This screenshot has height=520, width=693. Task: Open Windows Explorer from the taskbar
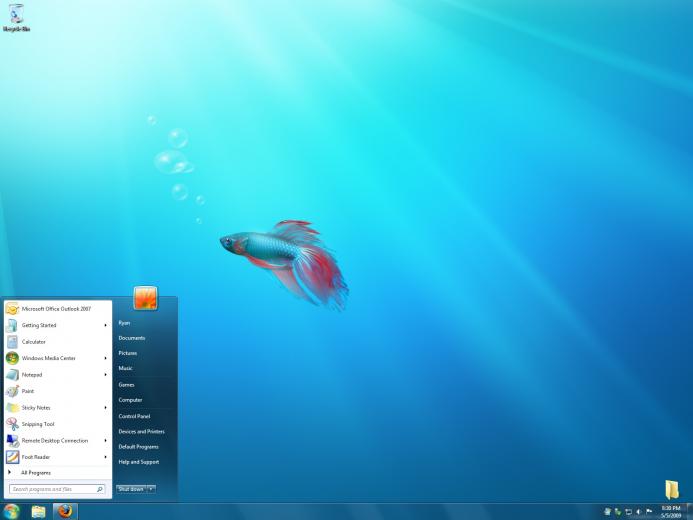click(38, 512)
